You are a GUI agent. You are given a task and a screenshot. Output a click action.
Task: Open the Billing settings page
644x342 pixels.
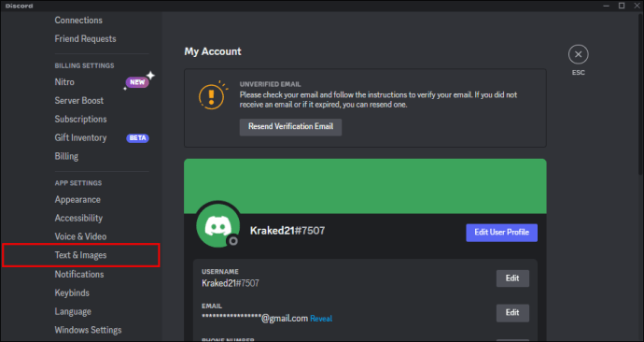pyautogui.click(x=66, y=156)
